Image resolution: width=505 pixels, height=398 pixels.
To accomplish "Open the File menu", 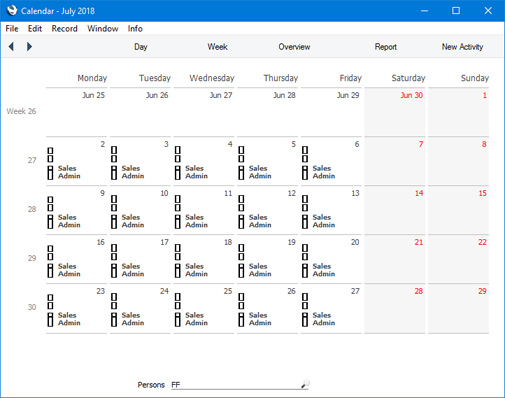I will pyautogui.click(x=12, y=29).
